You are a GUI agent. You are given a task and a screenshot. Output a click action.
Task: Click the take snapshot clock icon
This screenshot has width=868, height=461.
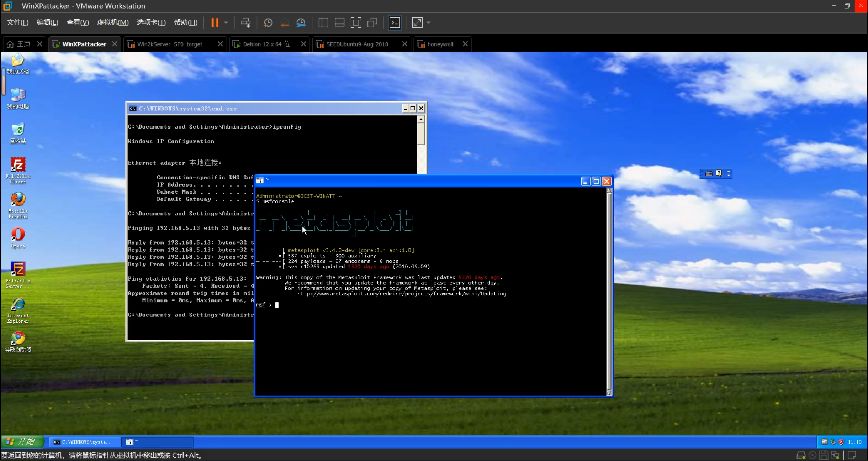click(x=268, y=23)
